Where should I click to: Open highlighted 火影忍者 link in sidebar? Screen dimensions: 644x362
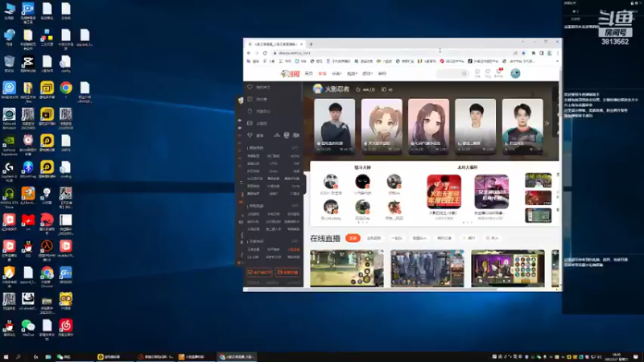(x=294, y=249)
